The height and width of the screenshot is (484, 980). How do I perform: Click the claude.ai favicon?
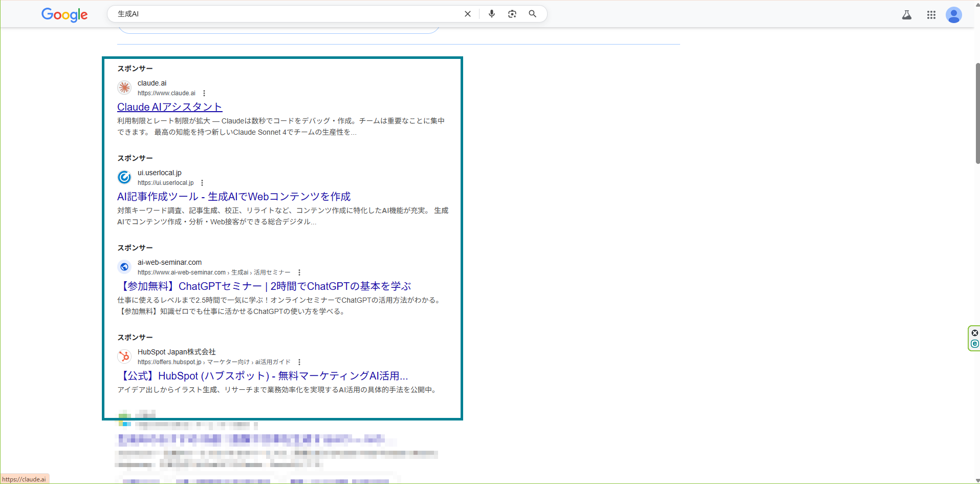(x=124, y=88)
